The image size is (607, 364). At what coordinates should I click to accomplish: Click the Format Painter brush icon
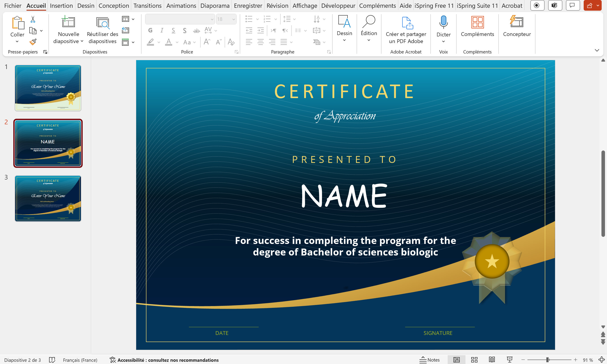click(33, 42)
